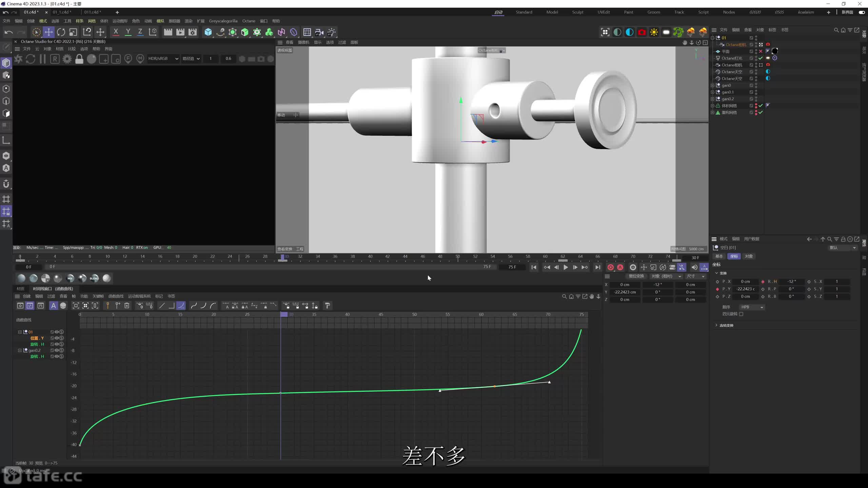This screenshot has height=488, width=868.
Task: Expand gan0.2 object hierarchy
Action: [712, 99]
